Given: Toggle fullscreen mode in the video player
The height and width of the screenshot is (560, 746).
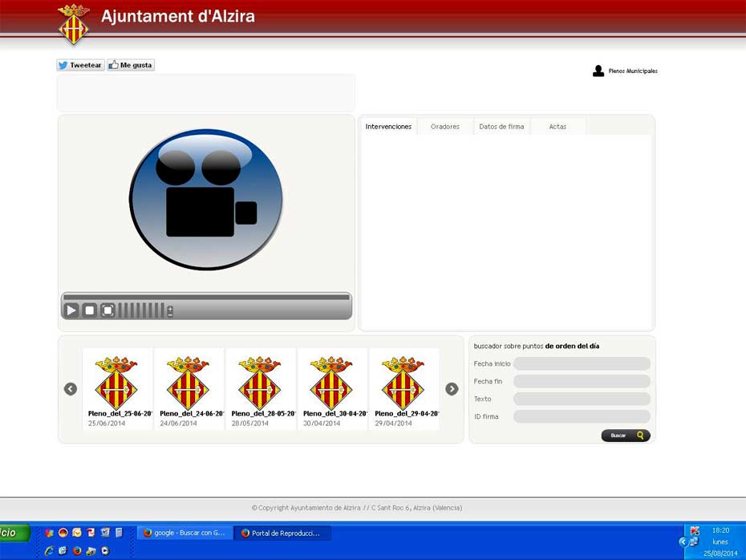Looking at the screenshot, I should click(107, 310).
